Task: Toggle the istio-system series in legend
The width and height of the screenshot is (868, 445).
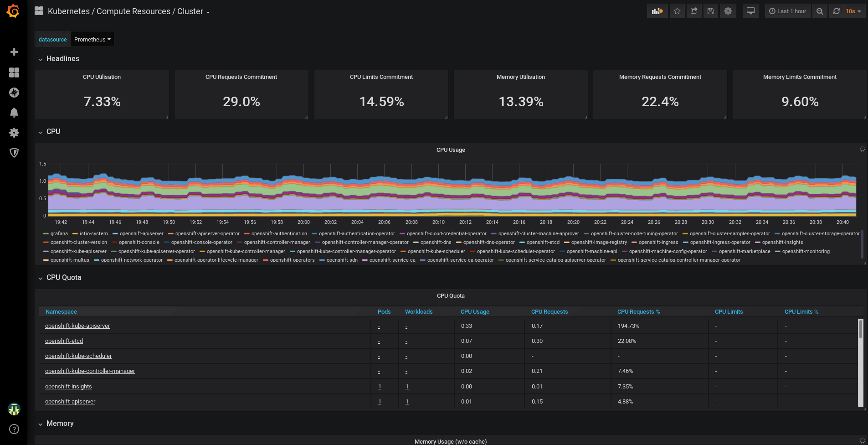Action: click(93, 234)
